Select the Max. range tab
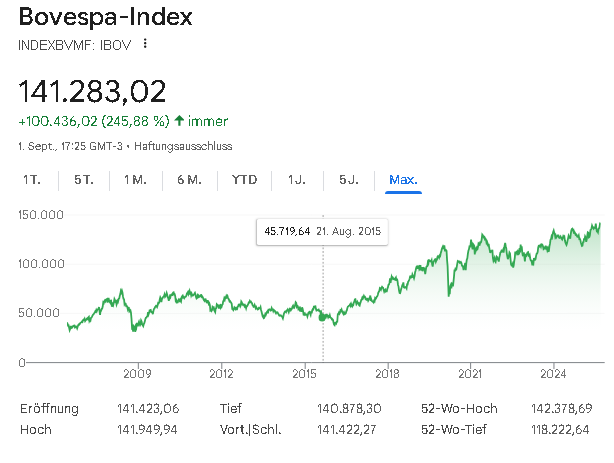 click(x=404, y=180)
